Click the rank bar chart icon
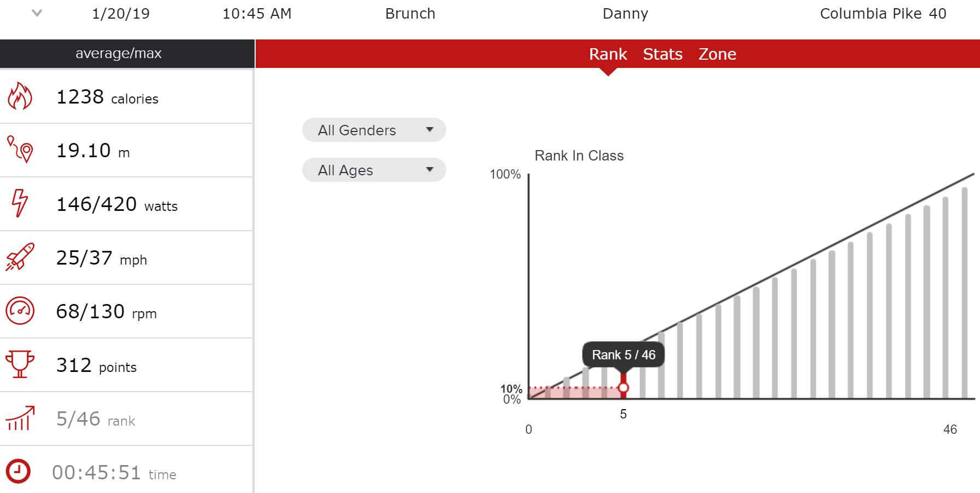Screen dimensions: 980x493 click(x=20, y=419)
